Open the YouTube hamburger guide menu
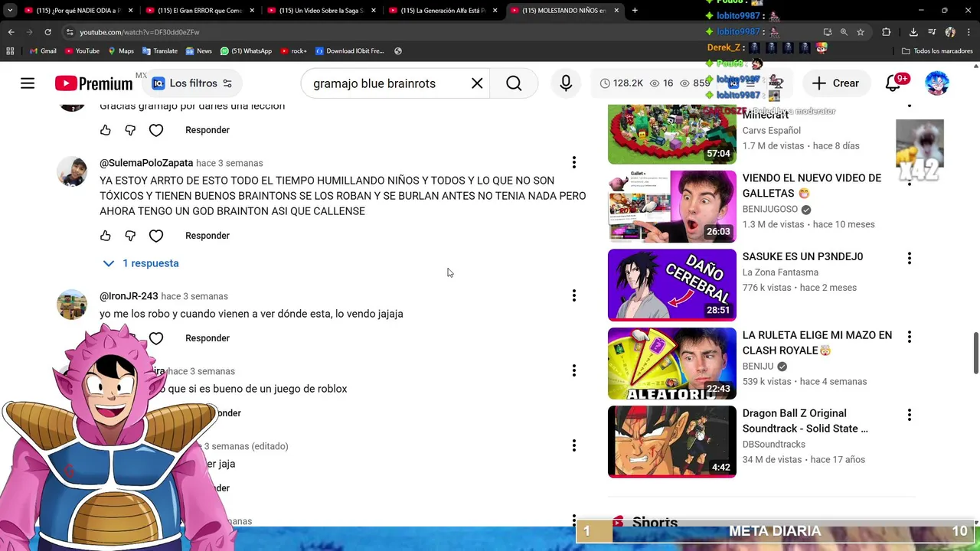 [28, 83]
